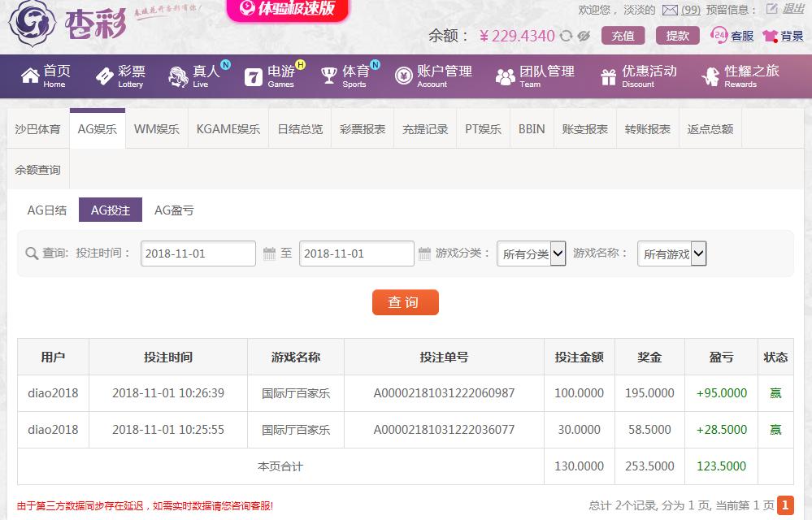This screenshot has width=812, height=520.
Task: Select the AG日结 sub-tab
Action: click(47, 210)
